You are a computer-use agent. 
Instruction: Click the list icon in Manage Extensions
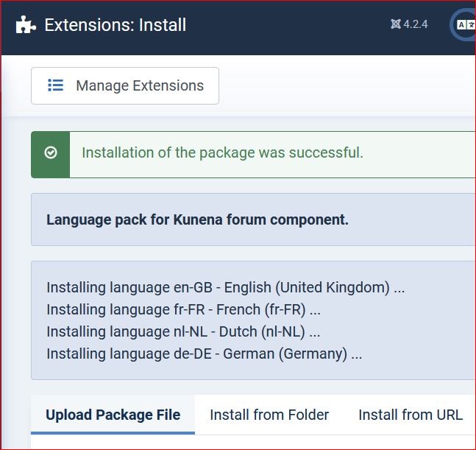pyautogui.click(x=55, y=85)
